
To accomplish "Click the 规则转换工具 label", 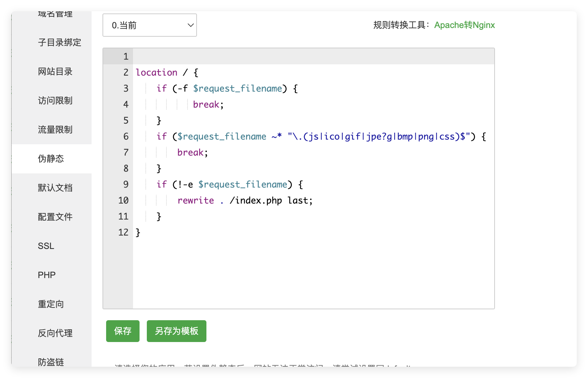I will click(401, 25).
